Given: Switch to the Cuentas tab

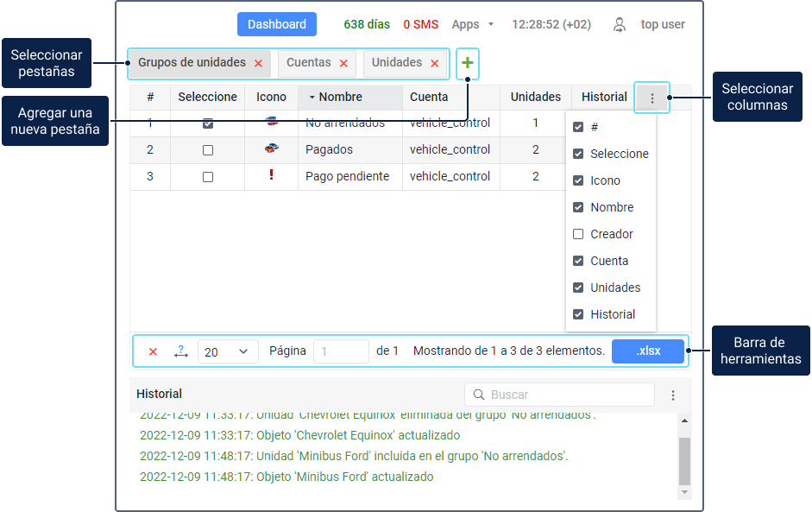Looking at the screenshot, I should pos(309,62).
